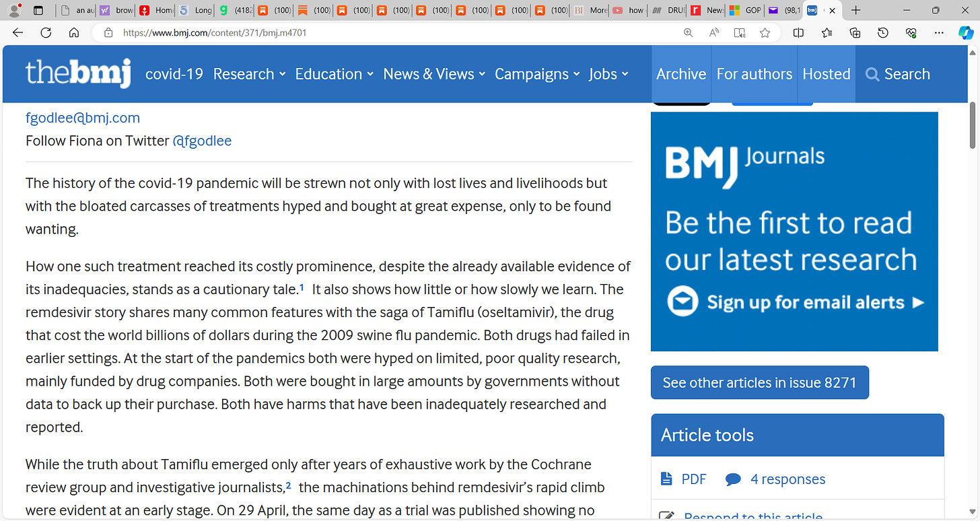Viewport: 980px width, 521px height.
Task: View site information lock icon
Action: tap(107, 32)
